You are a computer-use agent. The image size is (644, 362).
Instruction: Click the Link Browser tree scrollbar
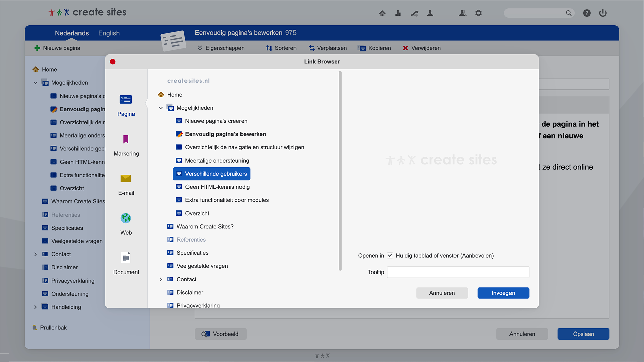click(340, 171)
